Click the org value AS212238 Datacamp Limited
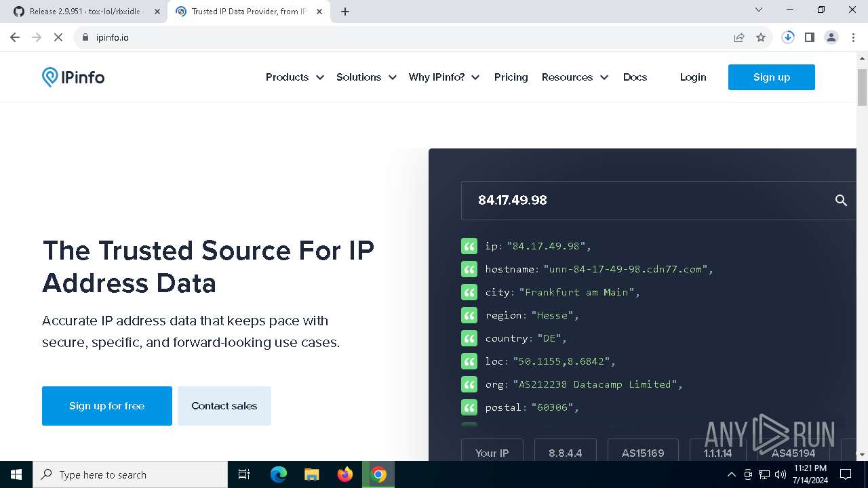 click(x=595, y=384)
